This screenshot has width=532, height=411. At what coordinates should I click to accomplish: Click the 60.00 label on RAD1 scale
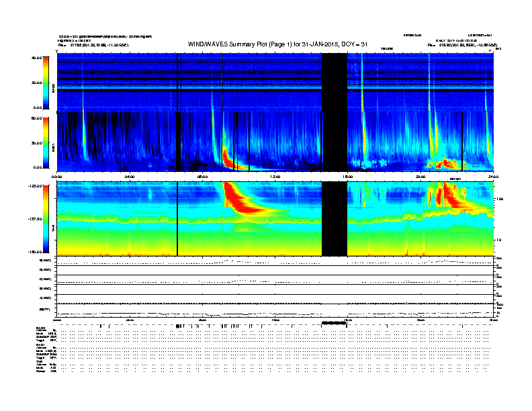(36, 118)
